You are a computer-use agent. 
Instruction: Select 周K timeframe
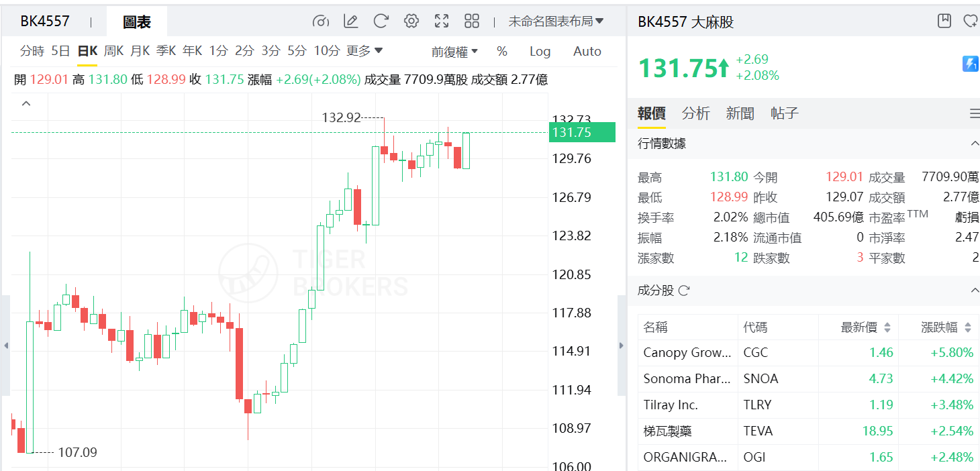(x=113, y=51)
